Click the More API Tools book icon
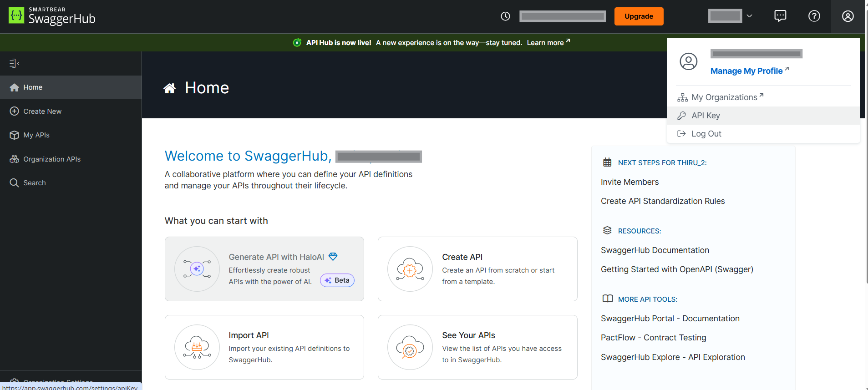Screen dimensions: 868x390 (608, 299)
